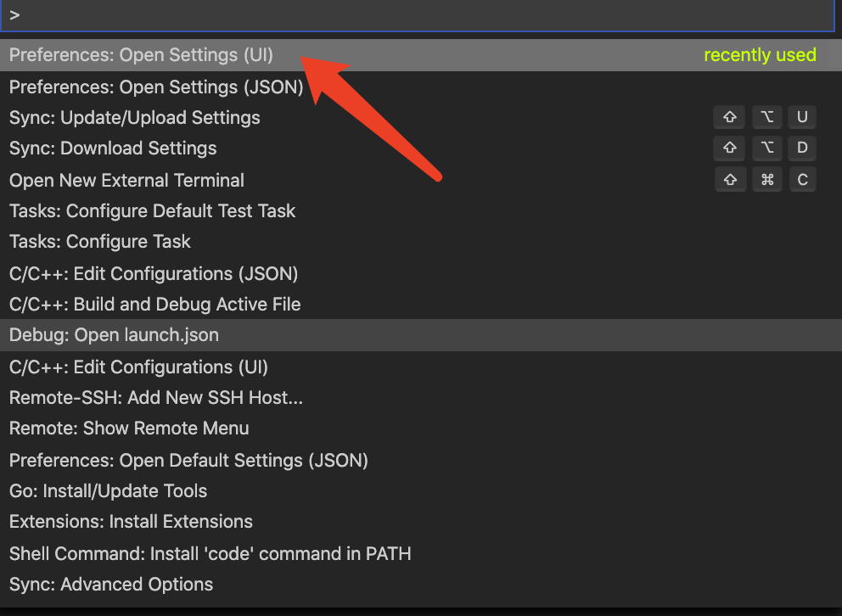Click the Option key badge on Update/Upload row
The image size is (842, 616).
pyautogui.click(x=766, y=117)
